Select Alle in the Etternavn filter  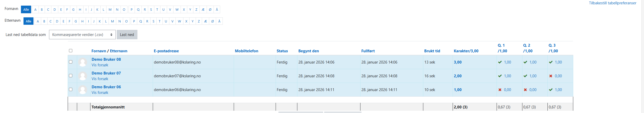point(29,21)
